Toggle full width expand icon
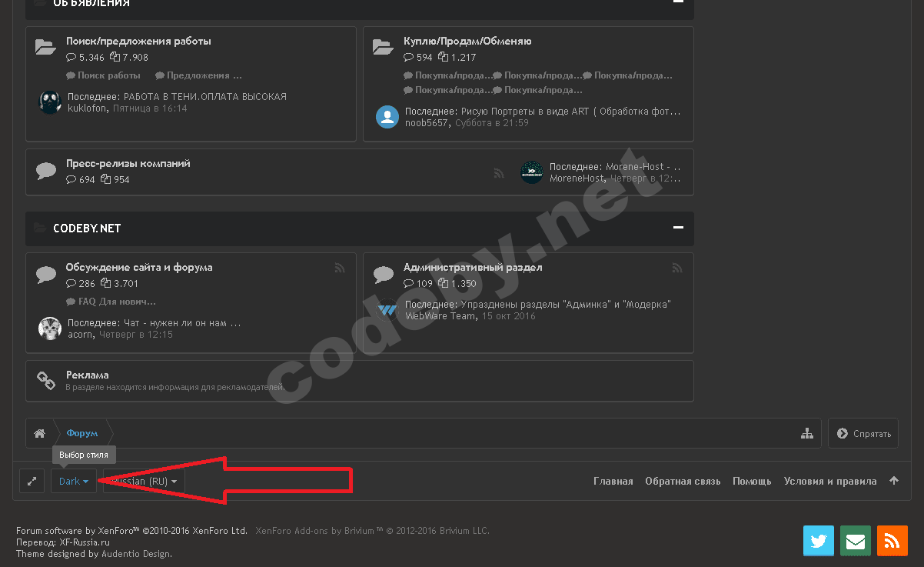The image size is (924, 567). (32, 481)
